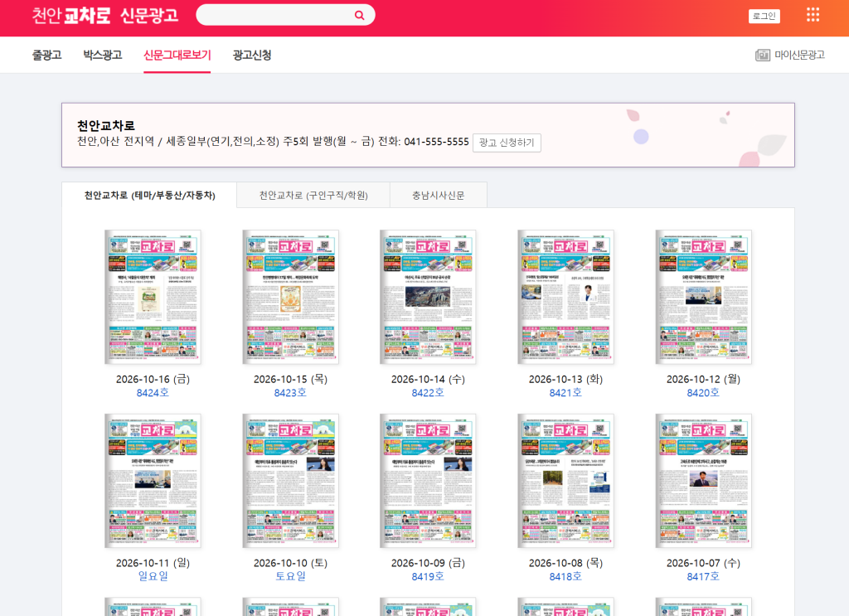
Task: Open the apps grid menu icon
Action: tap(813, 15)
